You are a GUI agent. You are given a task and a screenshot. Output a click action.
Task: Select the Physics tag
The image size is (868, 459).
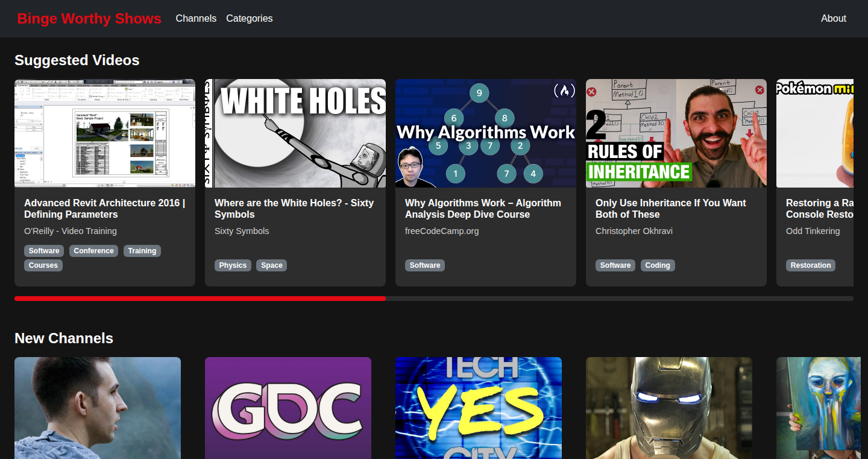click(x=233, y=265)
